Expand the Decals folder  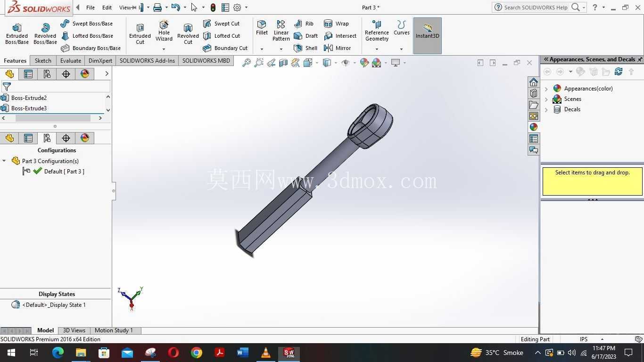click(x=546, y=109)
